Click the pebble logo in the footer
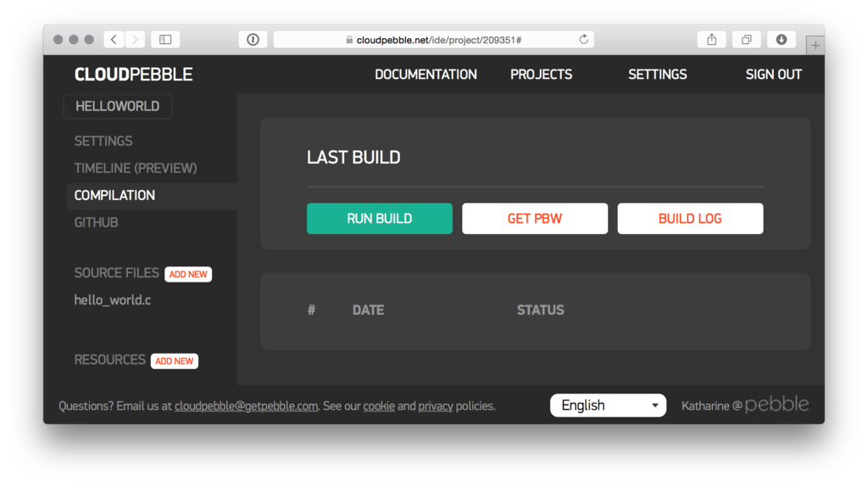868x486 pixels. (x=776, y=405)
